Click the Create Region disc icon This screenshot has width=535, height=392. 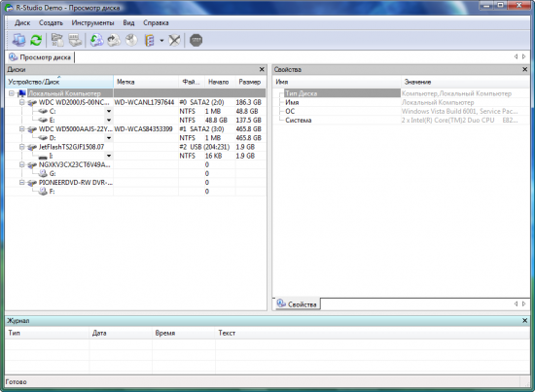[131, 40]
